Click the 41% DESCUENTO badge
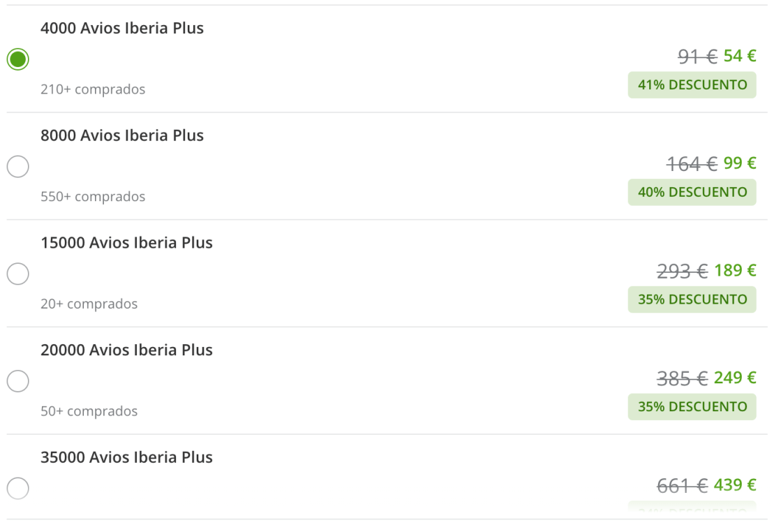Image resolution: width=781 pixels, height=532 pixels. point(692,85)
